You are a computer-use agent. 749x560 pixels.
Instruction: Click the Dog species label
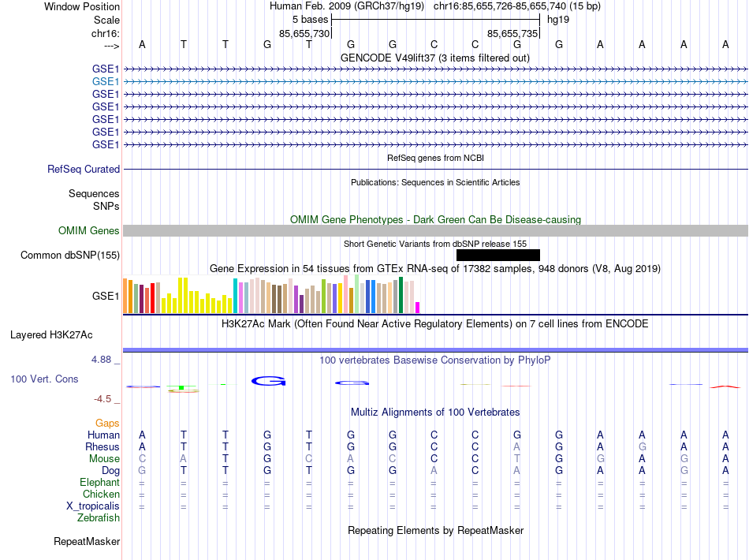point(110,471)
